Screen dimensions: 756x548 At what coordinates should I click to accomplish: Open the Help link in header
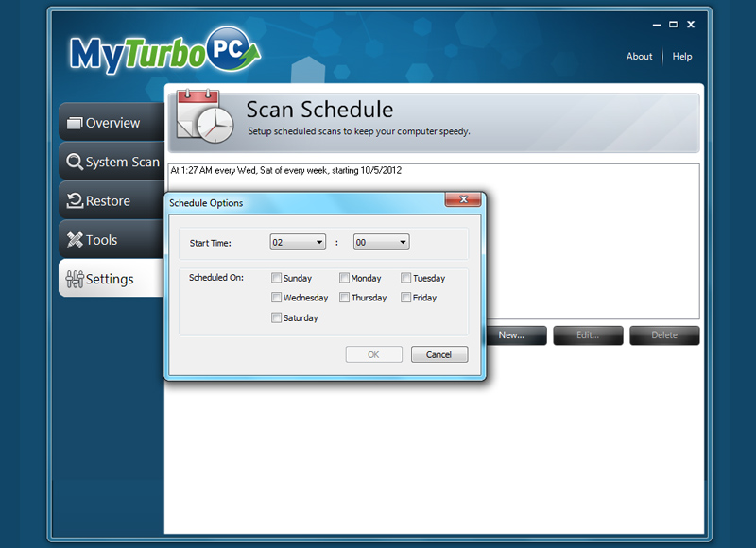click(x=682, y=57)
